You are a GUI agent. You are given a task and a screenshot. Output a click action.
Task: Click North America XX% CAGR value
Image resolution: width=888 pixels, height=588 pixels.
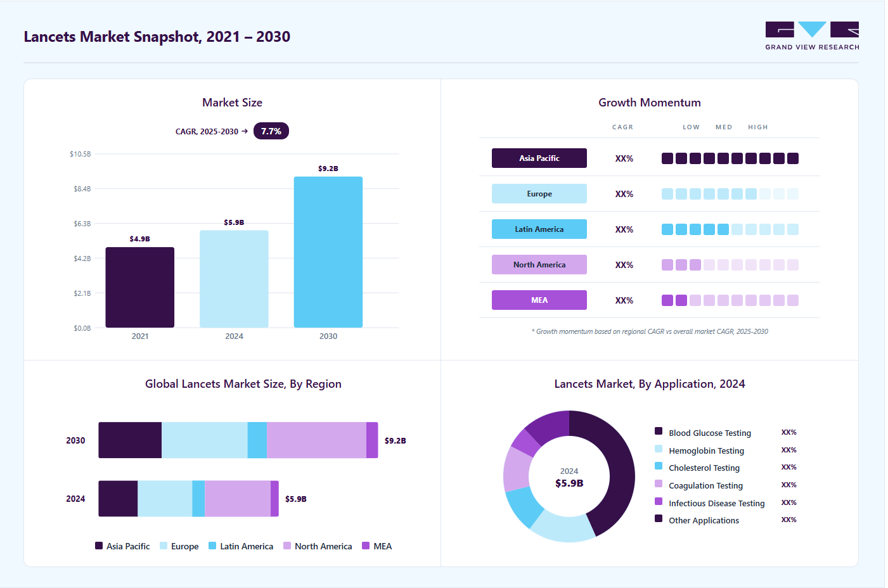[624, 265]
